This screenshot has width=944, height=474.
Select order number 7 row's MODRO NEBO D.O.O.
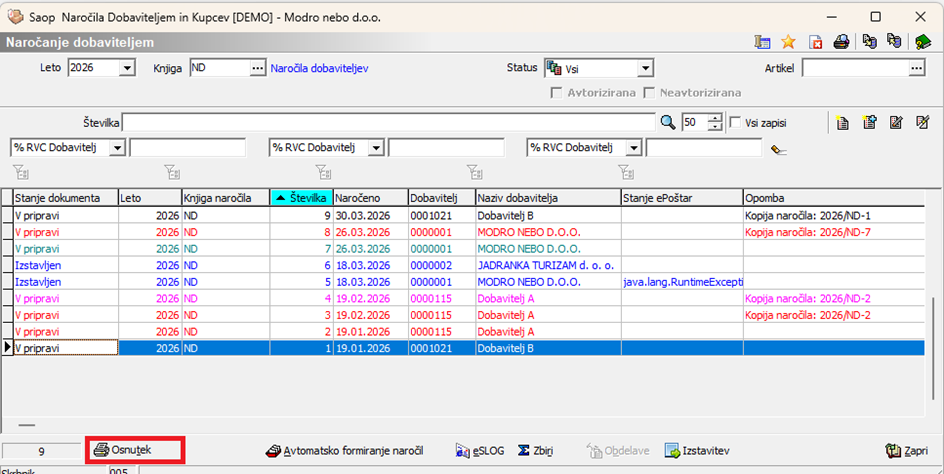(x=548, y=249)
